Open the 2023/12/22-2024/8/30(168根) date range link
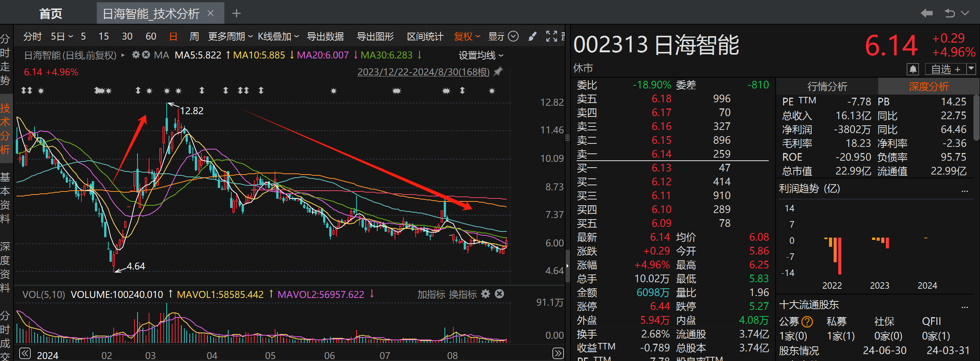The width and height of the screenshot is (980, 361). (423, 72)
